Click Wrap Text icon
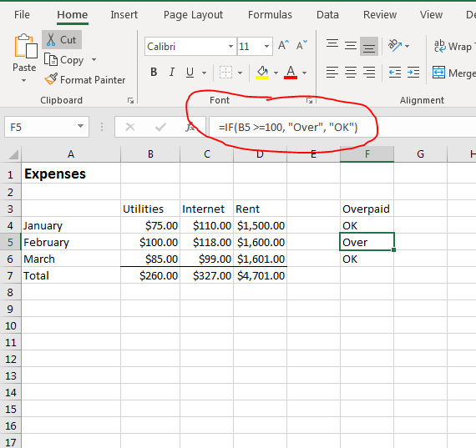The width and height of the screenshot is (476, 448). click(x=440, y=46)
